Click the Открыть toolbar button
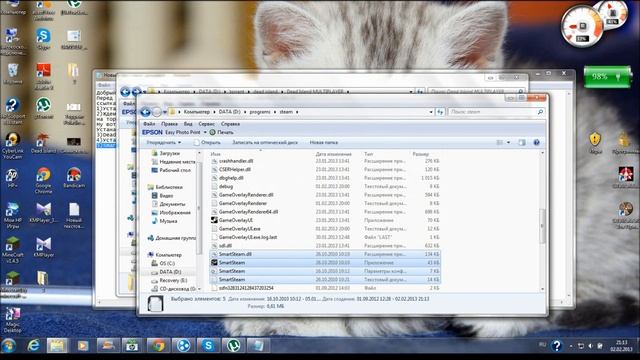This screenshot has height=360, width=640. pyautogui.click(x=207, y=142)
